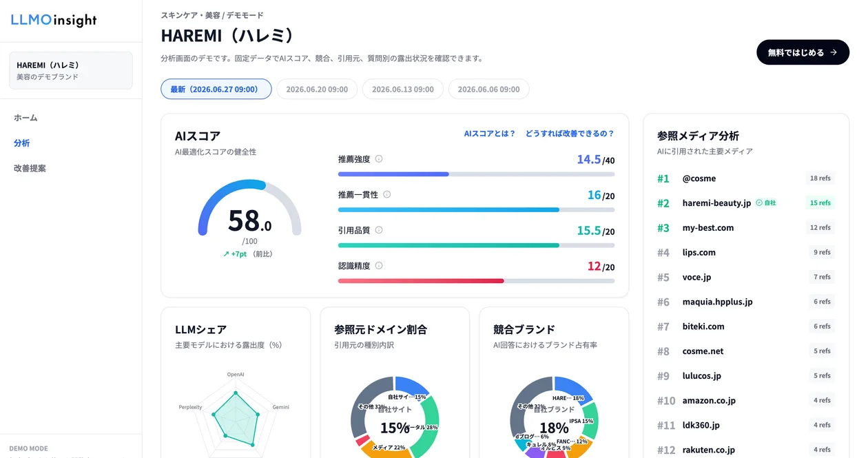Select 最新（2026.06.27 09:00）snapshot tab
Screen dimensions: 868x458
[x=216, y=89]
